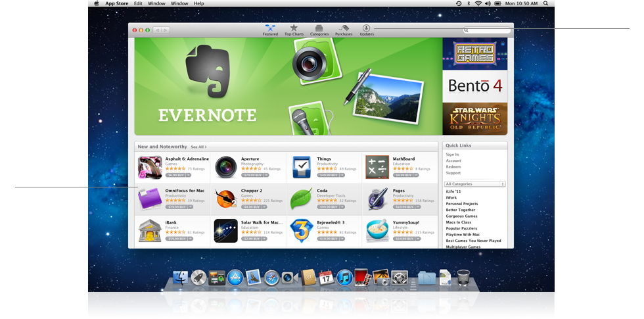Open the Account quick link
Screen dimensions: 644x319
[453, 160]
